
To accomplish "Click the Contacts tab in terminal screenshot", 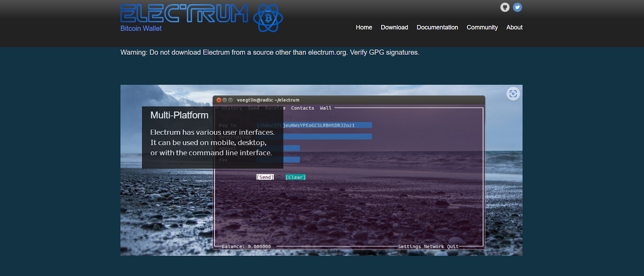I will 302,108.
